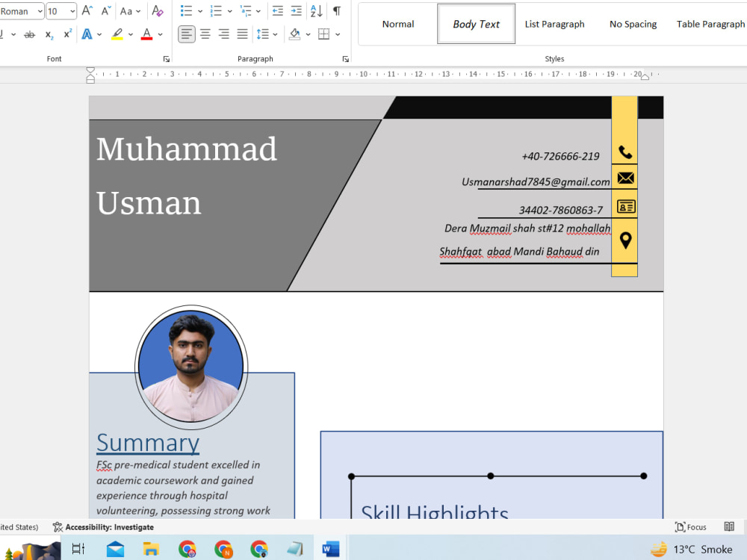Clear all formatting icon
The image size is (747, 560).
pyautogui.click(x=157, y=10)
